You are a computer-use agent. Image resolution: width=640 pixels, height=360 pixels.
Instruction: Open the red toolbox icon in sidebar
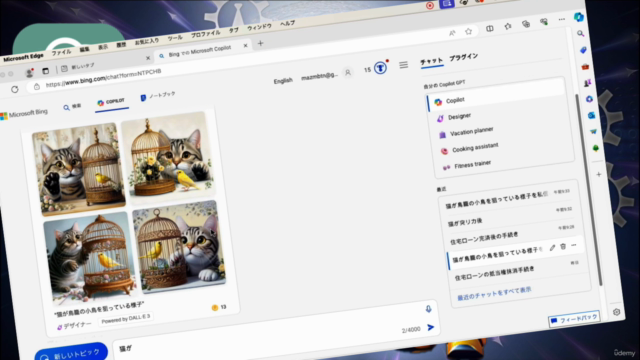585,67
